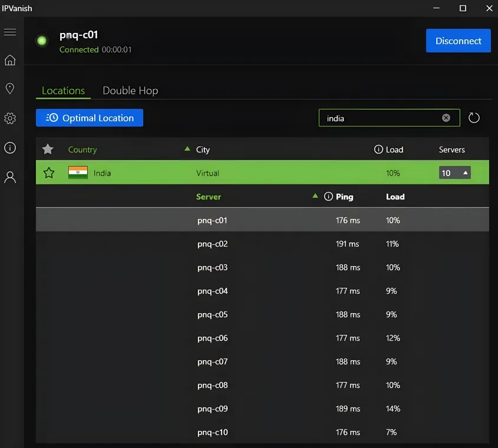Select server pnq-c08
Screen dimensions: 498x448
[x=262, y=384]
